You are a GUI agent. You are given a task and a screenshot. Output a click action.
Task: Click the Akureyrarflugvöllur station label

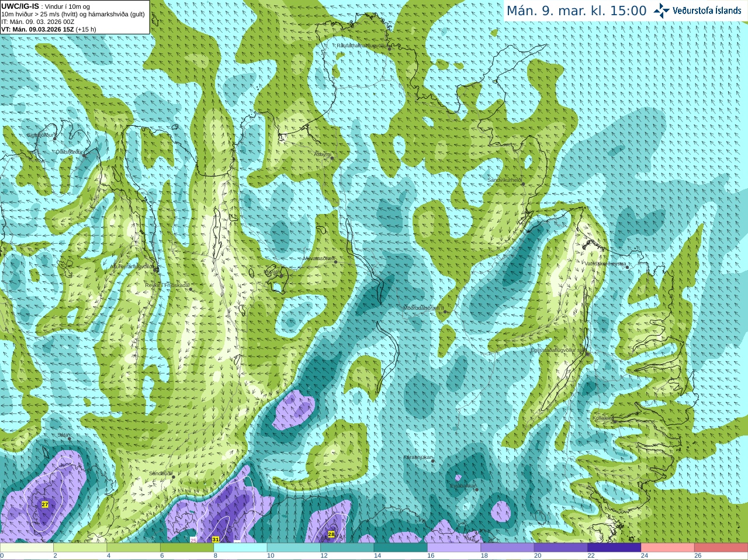pos(131,266)
